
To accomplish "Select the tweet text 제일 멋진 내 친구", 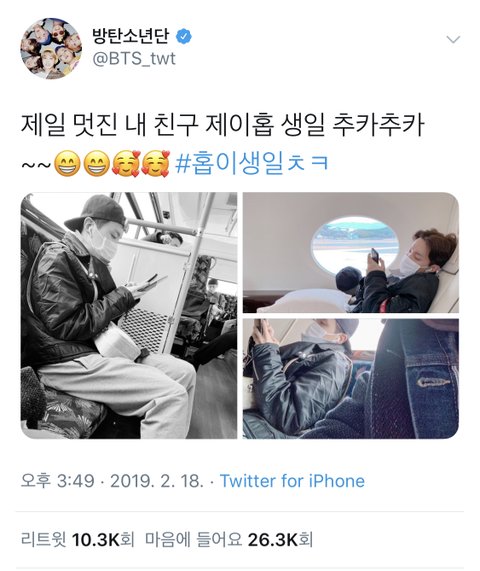I will point(109,125).
